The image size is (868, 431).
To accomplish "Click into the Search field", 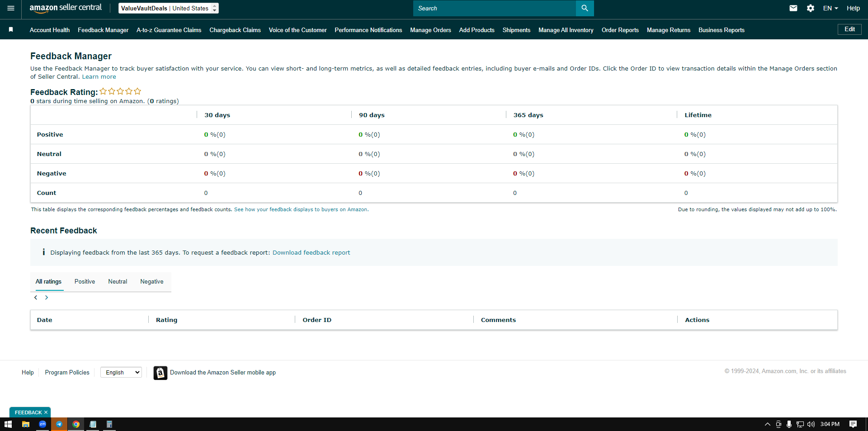I will click(x=495, y=8).
